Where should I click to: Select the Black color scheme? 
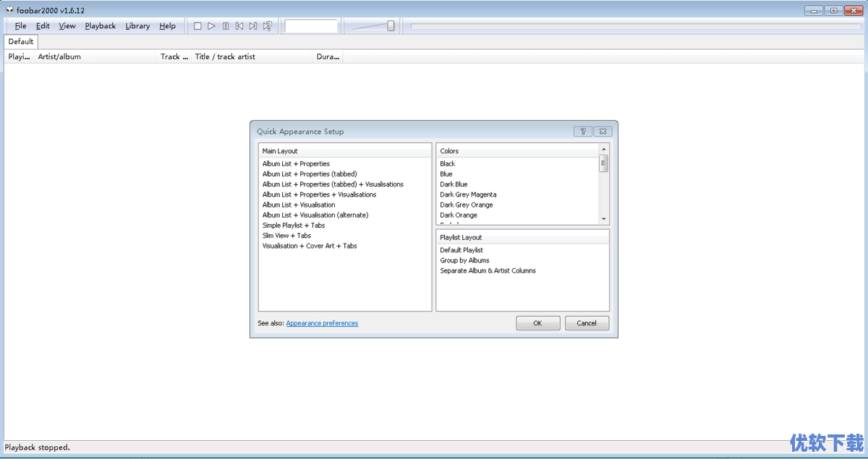[448, 164]
